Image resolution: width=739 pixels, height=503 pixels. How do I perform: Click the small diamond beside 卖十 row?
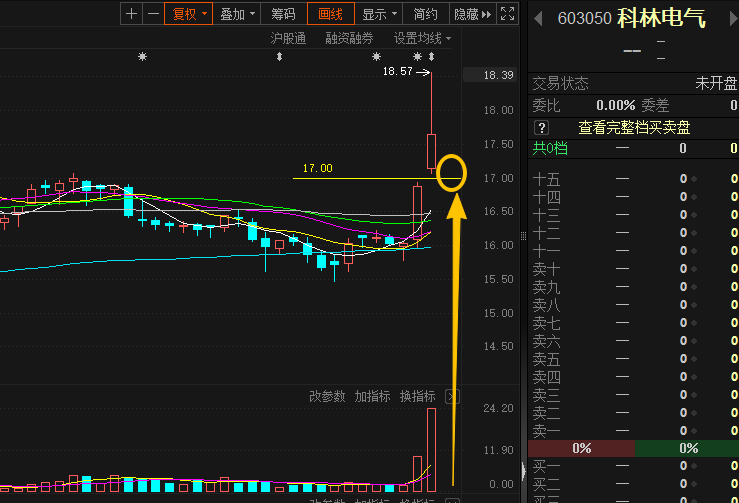694,269
